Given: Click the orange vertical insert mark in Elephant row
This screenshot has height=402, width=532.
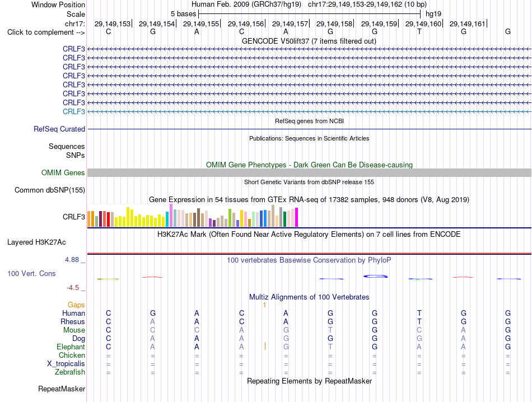Looking at the screenshot, I should 265,346.
